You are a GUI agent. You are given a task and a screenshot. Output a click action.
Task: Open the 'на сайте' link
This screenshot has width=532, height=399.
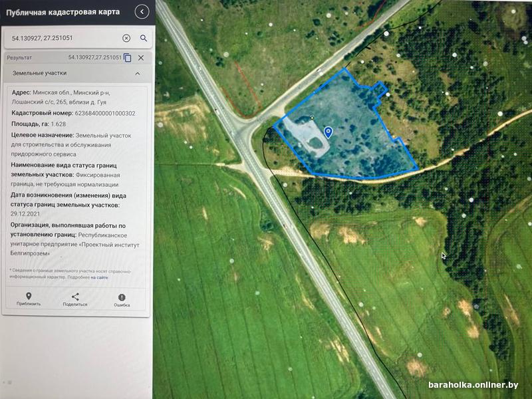coord(99,277)
